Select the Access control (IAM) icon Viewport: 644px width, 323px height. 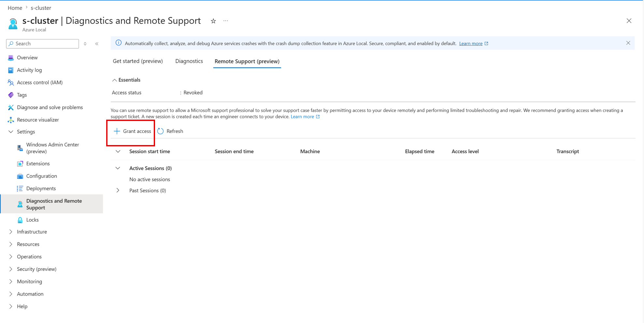11,82
